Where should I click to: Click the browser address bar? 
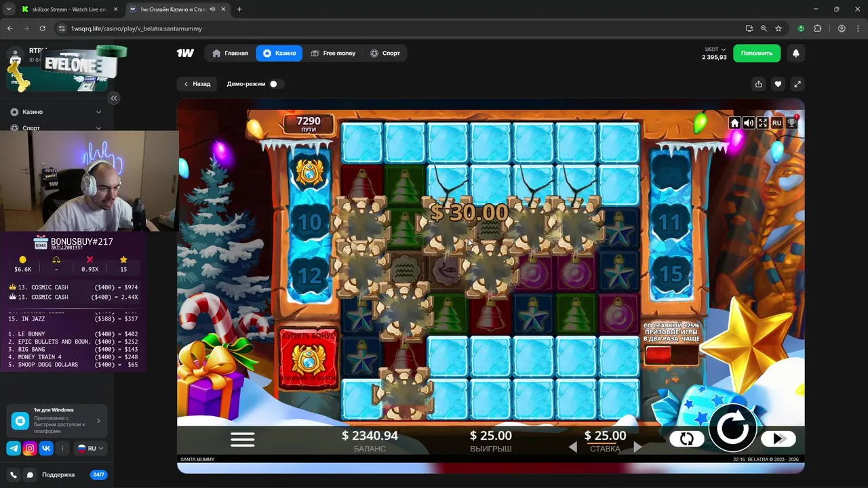click(400, 28)
